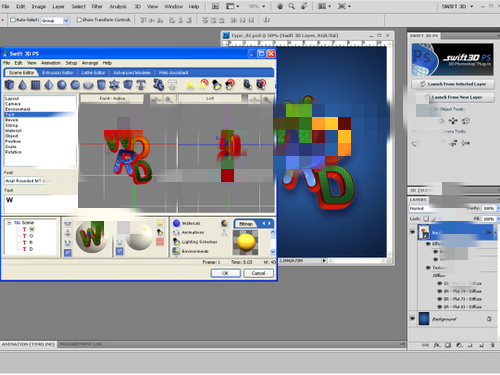
Task: Insert a free camera
Action: pyautogui.click(x=247, y=85)
